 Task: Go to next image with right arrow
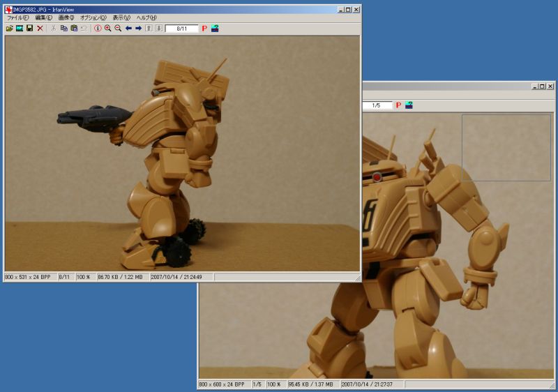pos(138,29)
